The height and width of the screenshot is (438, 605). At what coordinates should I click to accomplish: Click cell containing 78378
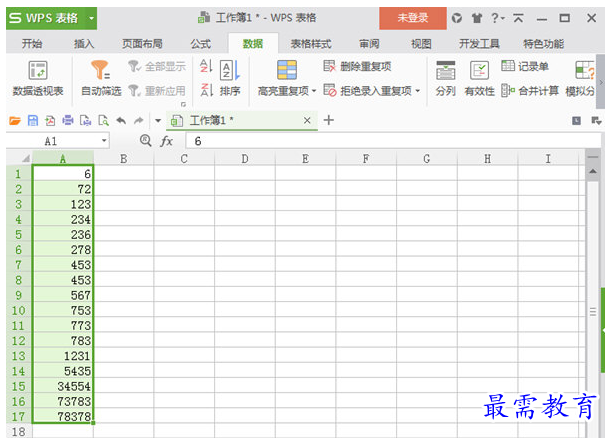tap(63, 416)
